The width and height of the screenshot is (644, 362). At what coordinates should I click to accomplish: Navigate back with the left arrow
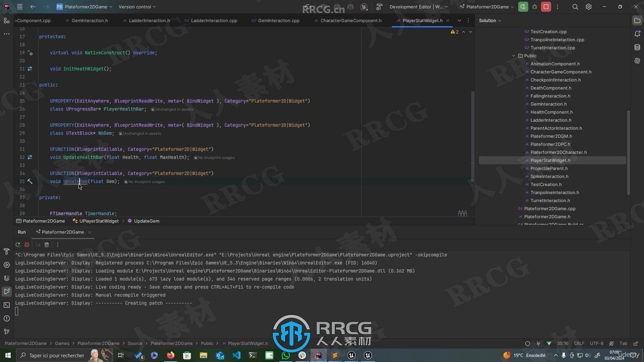coord(33,7)
